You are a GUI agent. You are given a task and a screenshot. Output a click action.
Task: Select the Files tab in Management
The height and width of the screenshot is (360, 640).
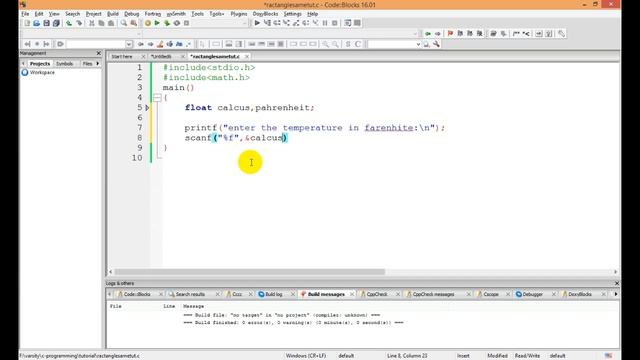(87, 64)
